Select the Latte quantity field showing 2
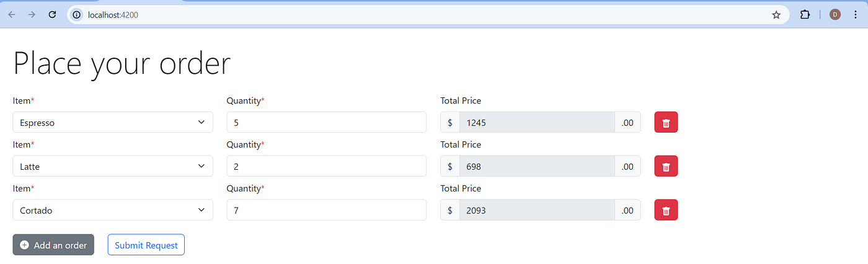Viewport: 868px width, 264px height. click(x=327, y=166)
